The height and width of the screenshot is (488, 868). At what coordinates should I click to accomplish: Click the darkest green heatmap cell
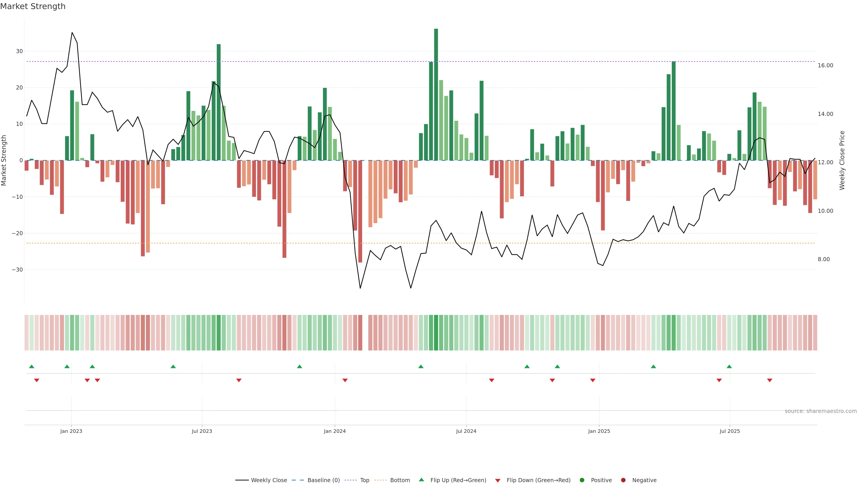436,333
